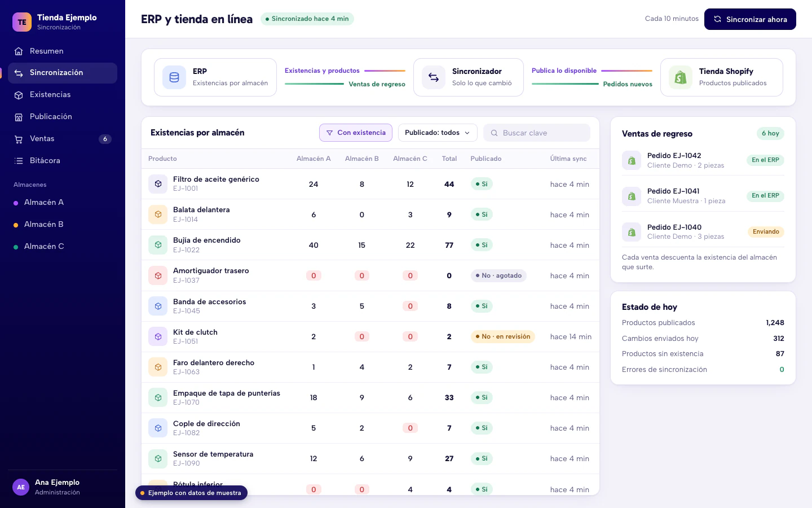Image resolution: width=812 pixels, height=508 pixels.
Task: Click Shopify icon of Pedido EJ-1040
Action: [632, 232]
